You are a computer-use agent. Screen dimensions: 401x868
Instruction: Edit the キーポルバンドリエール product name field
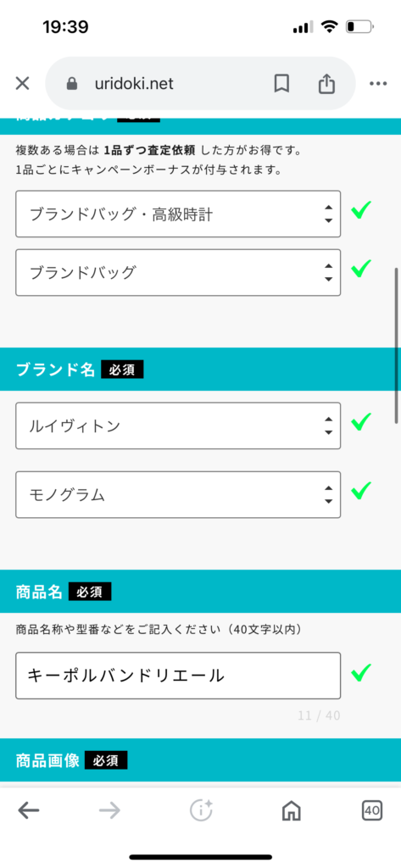pos(178,676)
